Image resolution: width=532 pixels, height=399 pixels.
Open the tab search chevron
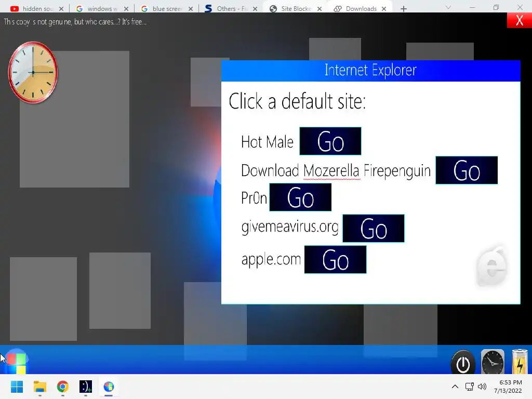coord(448,7)
